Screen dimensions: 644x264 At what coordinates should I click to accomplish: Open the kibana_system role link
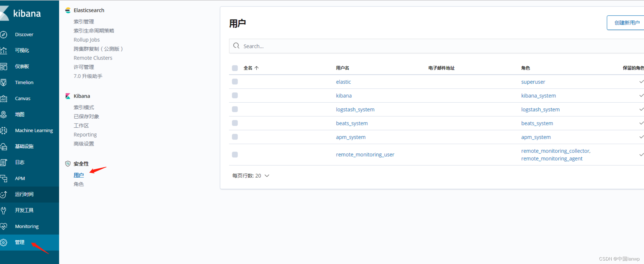click(538, 96)
